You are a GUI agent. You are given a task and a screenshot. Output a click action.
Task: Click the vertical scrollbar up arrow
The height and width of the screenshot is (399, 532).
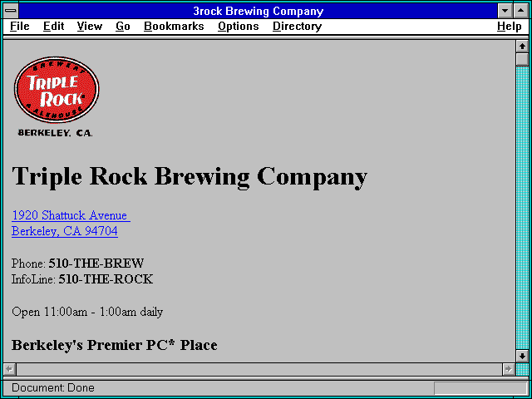click(x=522, y=47)
